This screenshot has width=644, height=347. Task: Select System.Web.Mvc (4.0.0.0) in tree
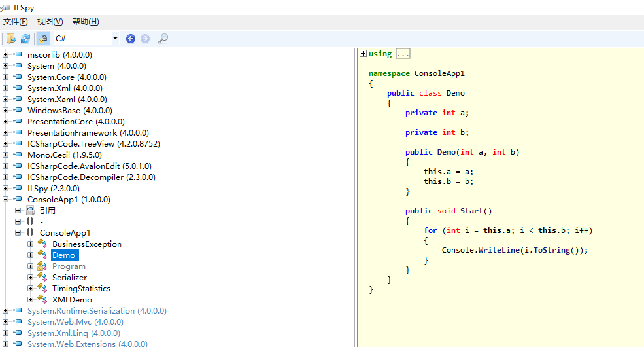coord(75,322)
